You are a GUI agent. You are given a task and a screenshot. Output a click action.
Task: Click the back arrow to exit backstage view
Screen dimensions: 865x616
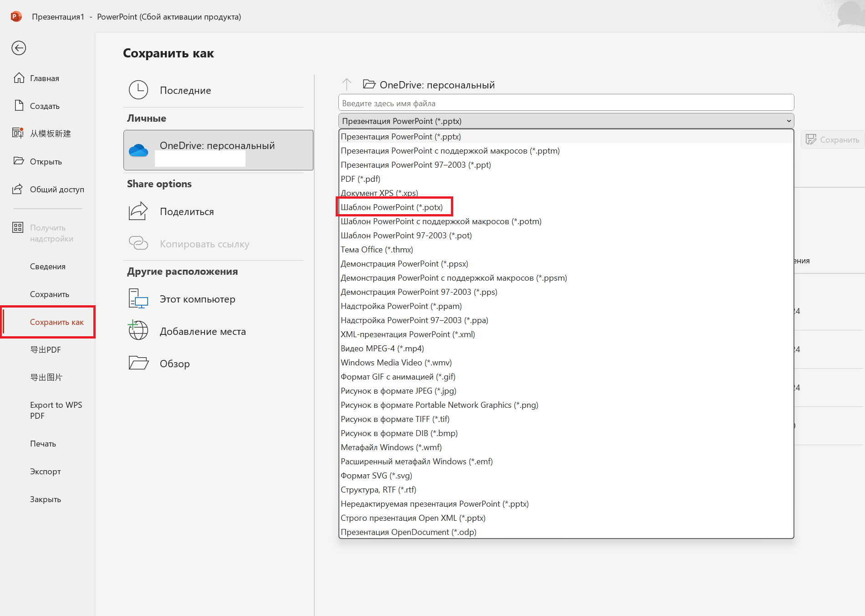(18, 48)
